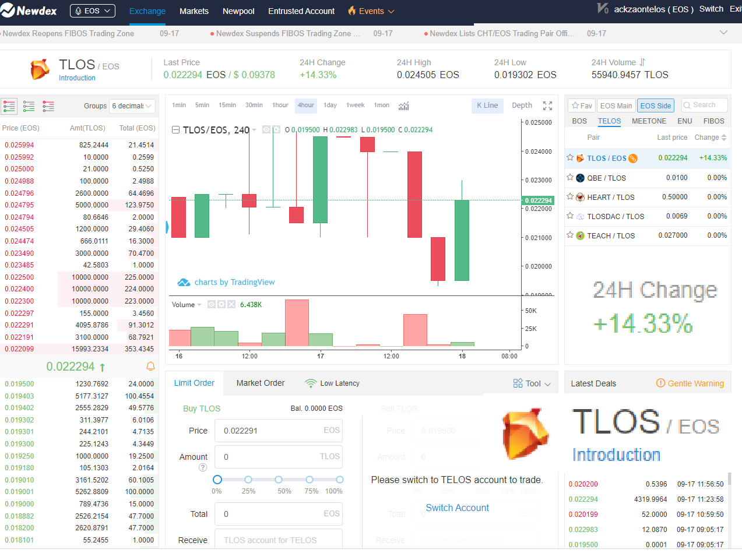The width and height of the screenshot is (742, 560).
Task: Open Entrusted Account page
Action: pos(301,11)
